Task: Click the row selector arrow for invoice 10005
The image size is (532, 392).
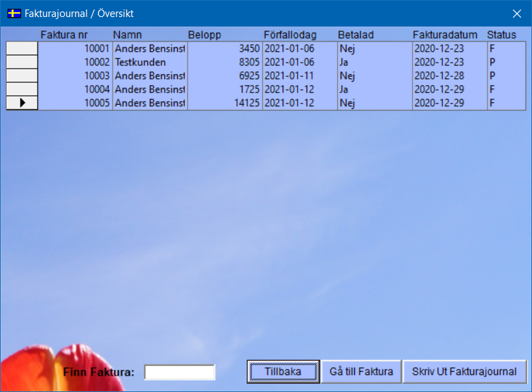Action: (22, 103)
